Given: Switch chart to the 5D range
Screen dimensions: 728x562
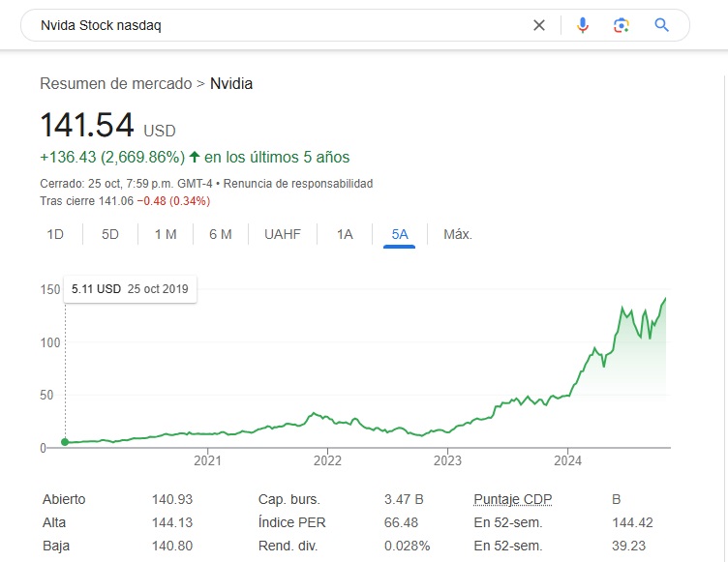Looking at the screenshot, I should (x=110, y=234).
